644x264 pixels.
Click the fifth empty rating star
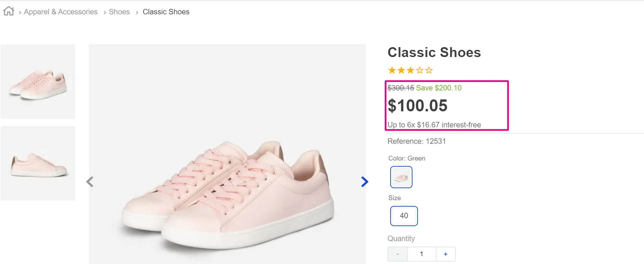tap(429, 70)
